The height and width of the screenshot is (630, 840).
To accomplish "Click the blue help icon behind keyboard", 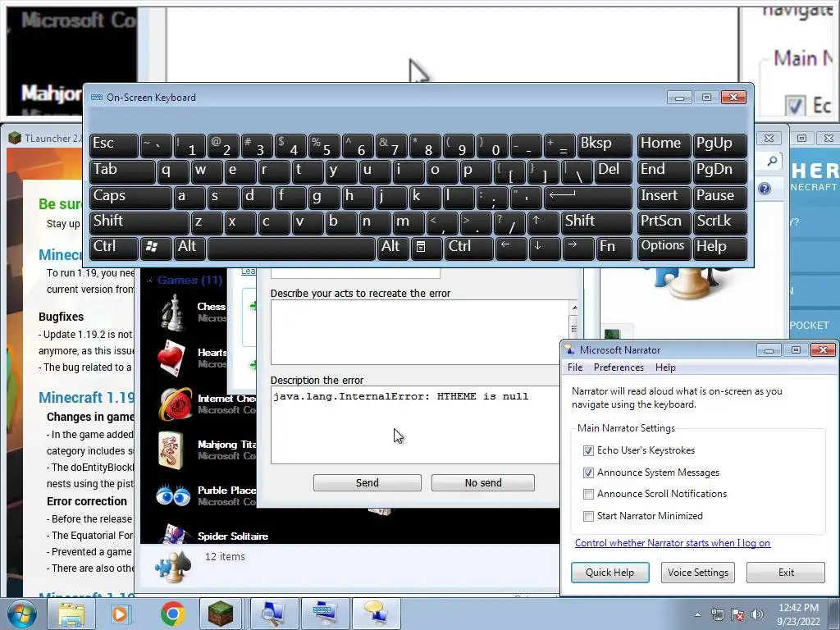I will click(765, 189).
